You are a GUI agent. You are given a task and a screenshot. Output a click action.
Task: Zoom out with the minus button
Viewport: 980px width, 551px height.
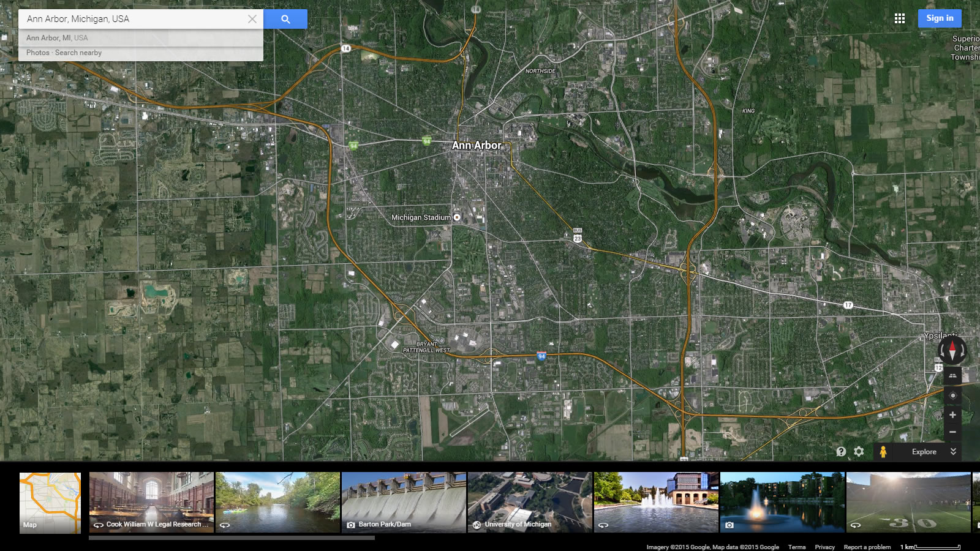click(952, 432)
